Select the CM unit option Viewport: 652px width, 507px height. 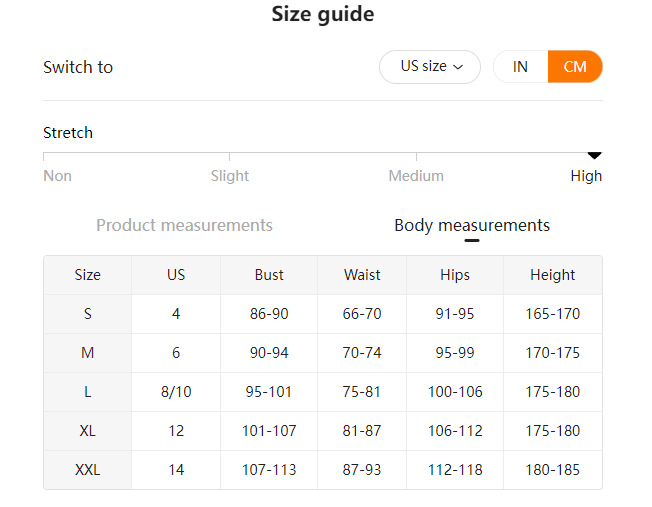click(x=575, y=67)
